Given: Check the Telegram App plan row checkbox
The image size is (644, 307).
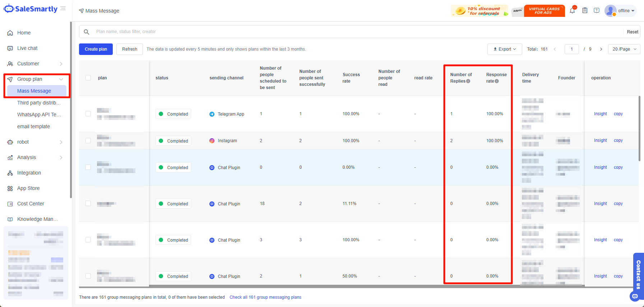Looking at the screenshot, I should 88,114.
